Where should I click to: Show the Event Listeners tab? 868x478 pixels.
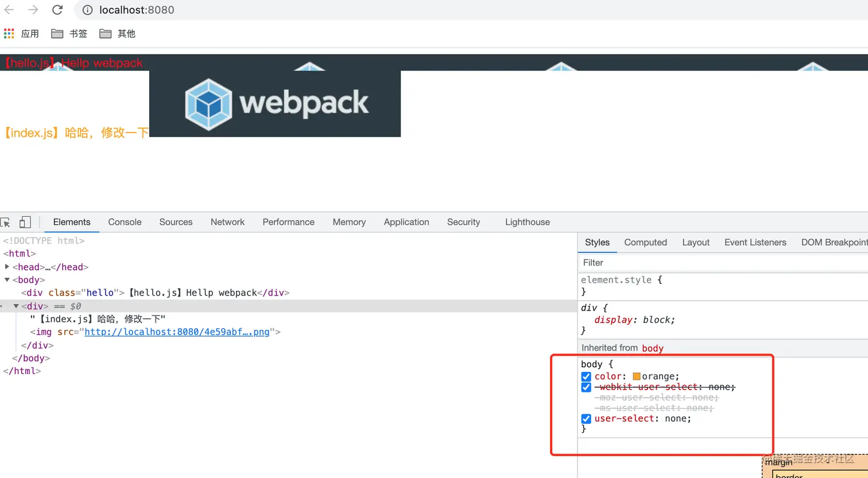(755, 243)
